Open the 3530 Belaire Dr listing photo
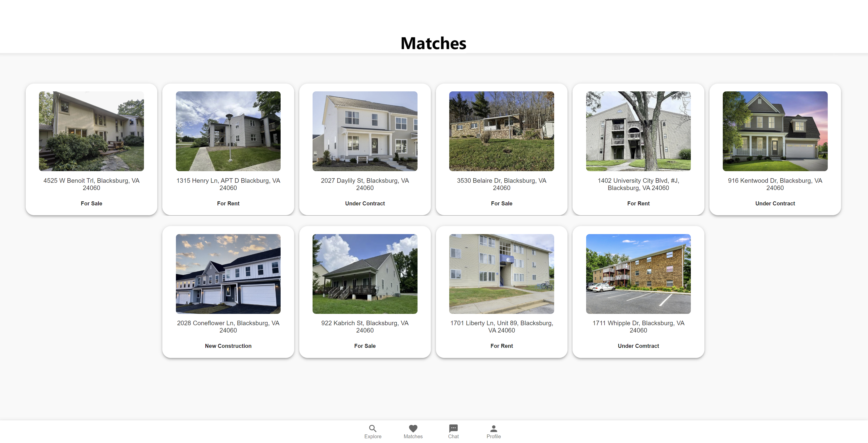This screenshot has width=868, height=443. click(x=501, y=131)
